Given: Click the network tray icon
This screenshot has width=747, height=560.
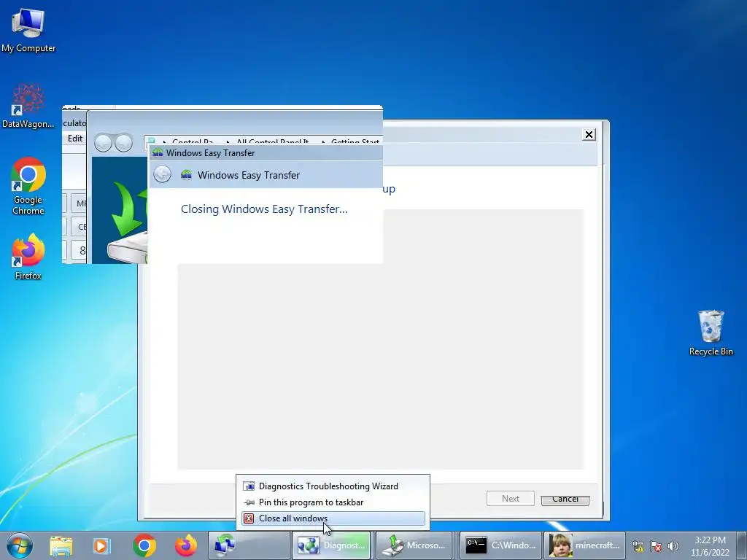Looking at the screenshot, I should (638, 546).
